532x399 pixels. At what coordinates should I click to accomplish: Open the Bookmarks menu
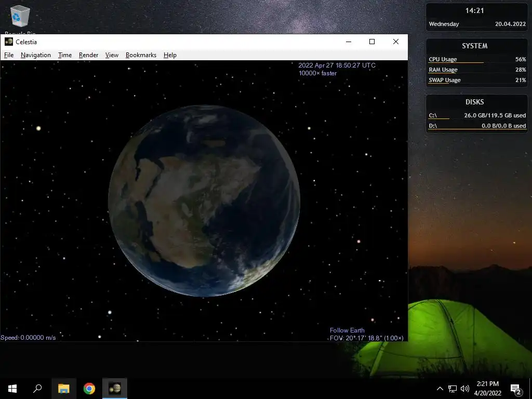141,55
